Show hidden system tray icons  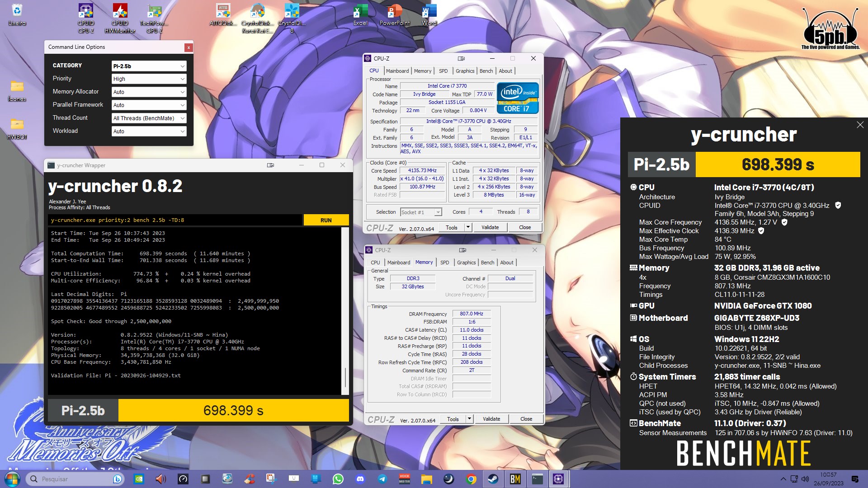(x=783, y=479)
